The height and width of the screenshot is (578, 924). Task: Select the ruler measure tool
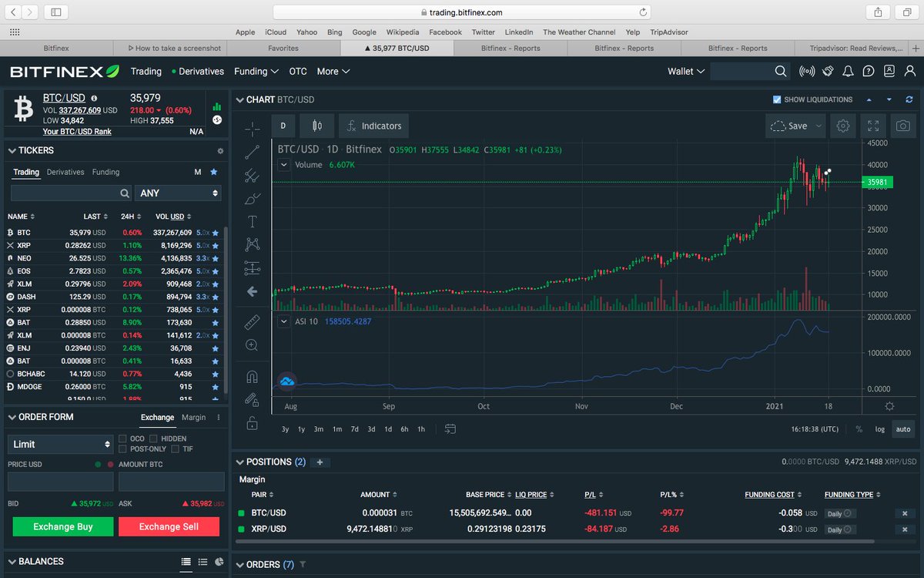point(252,322)
